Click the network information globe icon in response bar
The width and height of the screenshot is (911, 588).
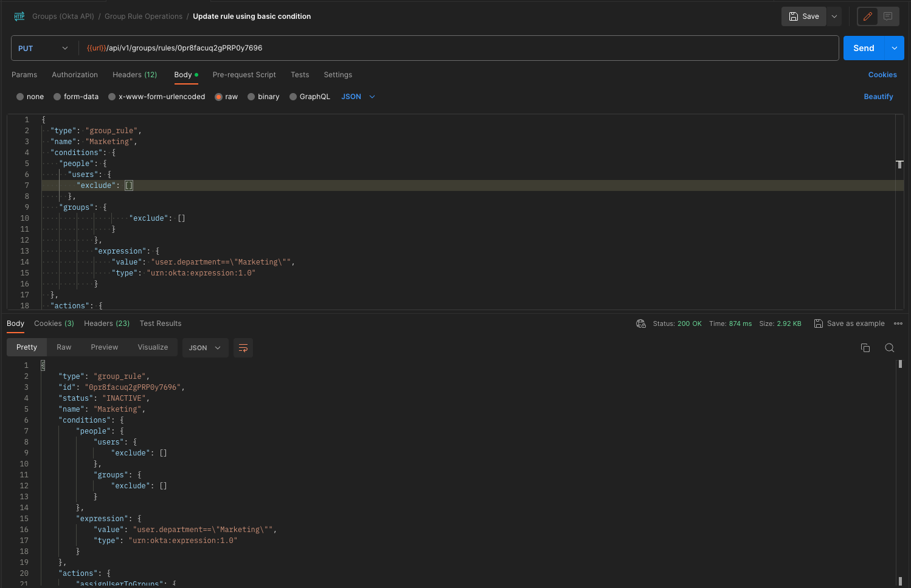641,323
